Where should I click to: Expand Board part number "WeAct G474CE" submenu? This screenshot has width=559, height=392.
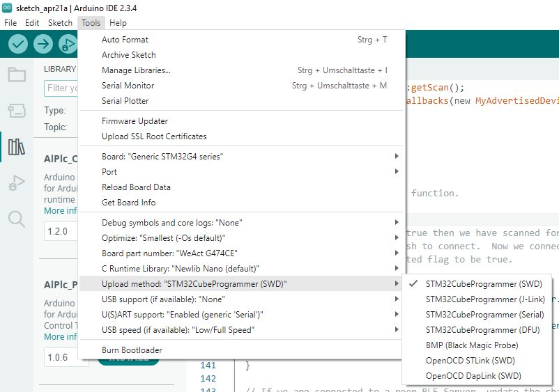pos(243,253)
